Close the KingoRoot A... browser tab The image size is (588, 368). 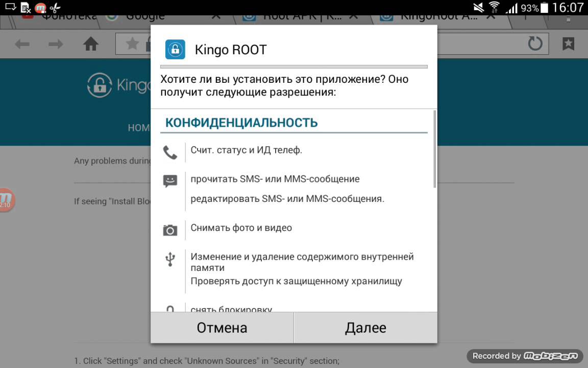(491, 17)
